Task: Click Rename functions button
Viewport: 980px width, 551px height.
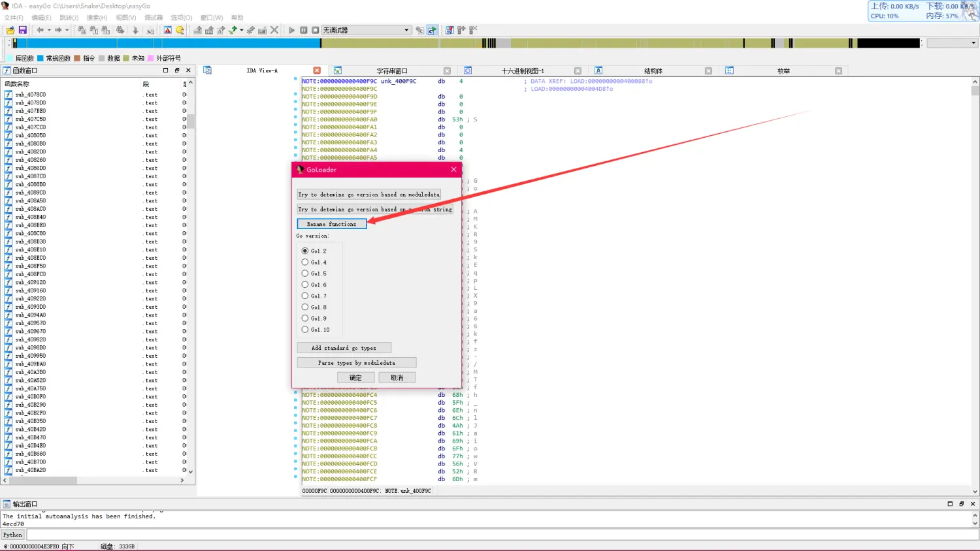Action: click(x=332, y=224)
